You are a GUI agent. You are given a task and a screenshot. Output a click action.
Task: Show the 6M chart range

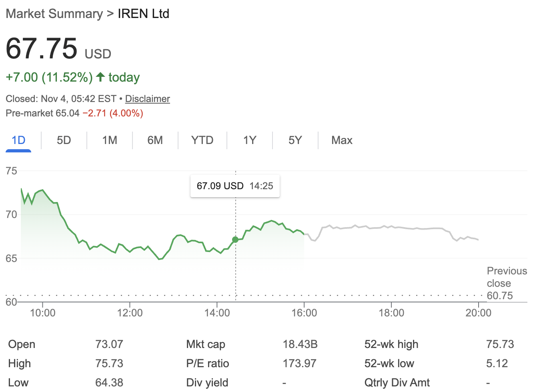coord(155,140)
